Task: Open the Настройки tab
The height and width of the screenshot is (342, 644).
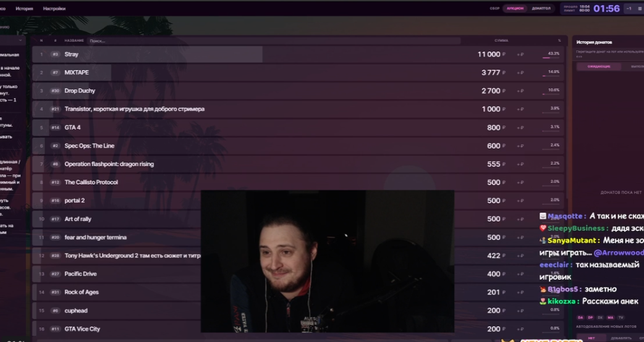Action: (54, 9)
